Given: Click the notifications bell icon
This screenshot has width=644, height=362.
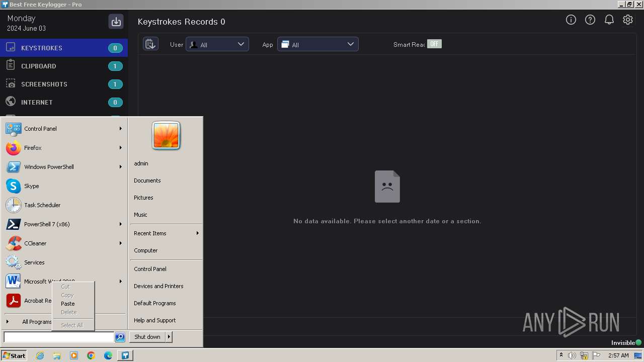Looking at the screenshot, I should coord(609,20).
